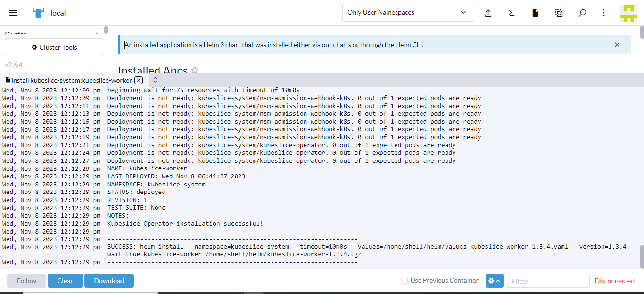Click the log panel vertical scrollbar

click(x=642, y=257)
